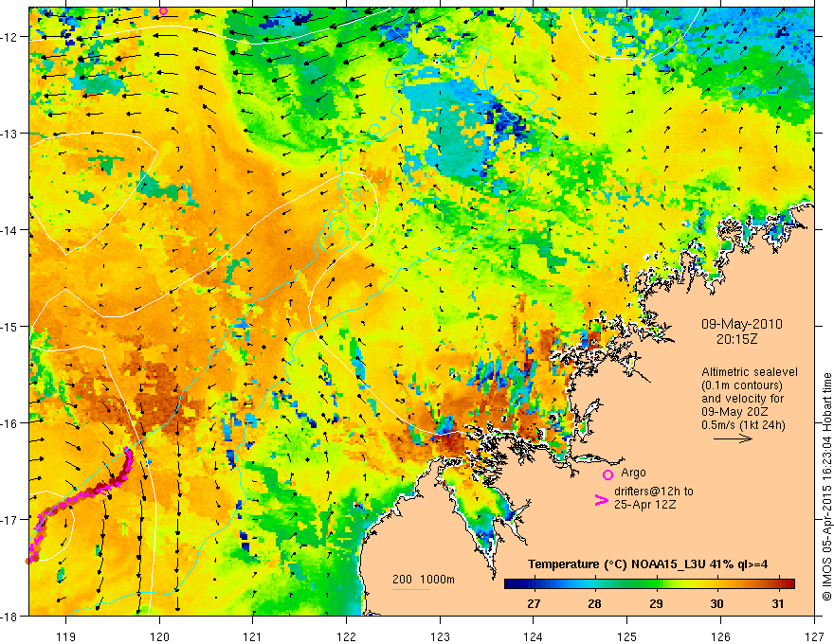Screen dimensions: 834x644
Task: Click the '-16' latitude axis label
Action: (x=10, y=423)
